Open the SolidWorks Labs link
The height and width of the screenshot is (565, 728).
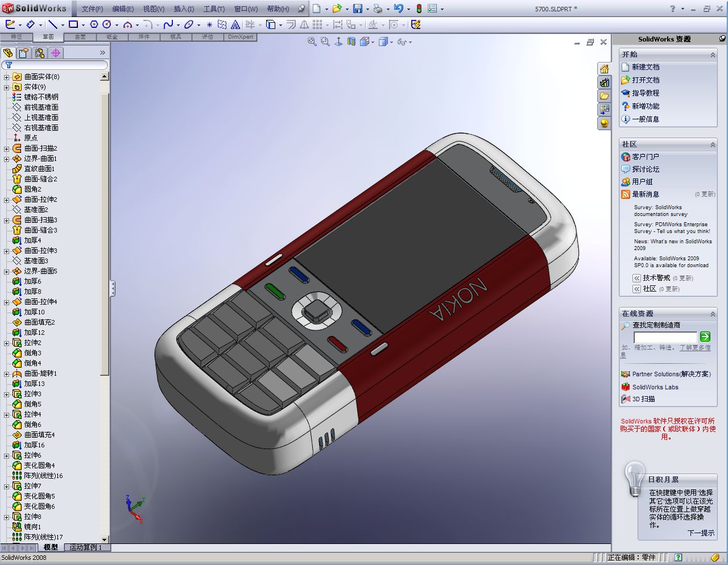pyautogui.click(x=655, y=387)
